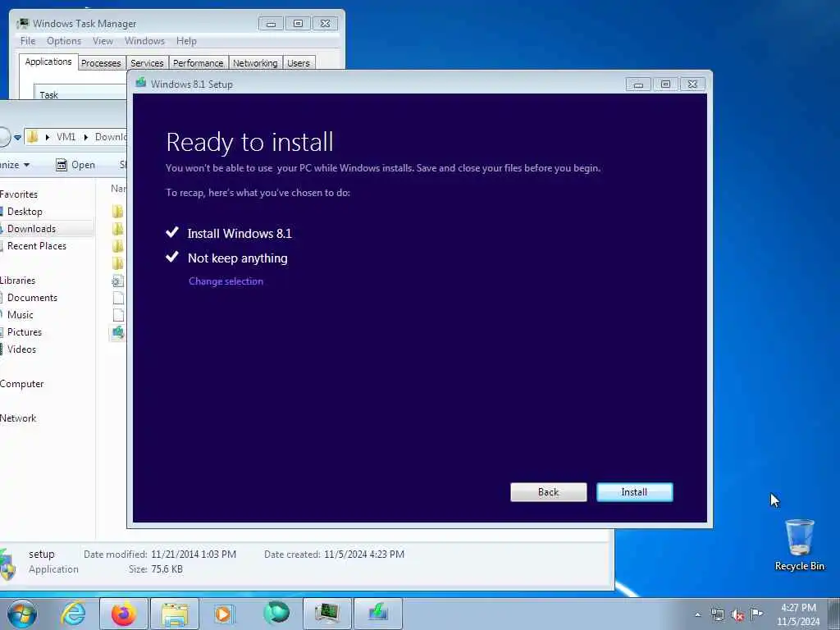The height and width of the screenshot is (630, 840).
Task: Open the Start menu orb
Action: click(x=22, y=614)
